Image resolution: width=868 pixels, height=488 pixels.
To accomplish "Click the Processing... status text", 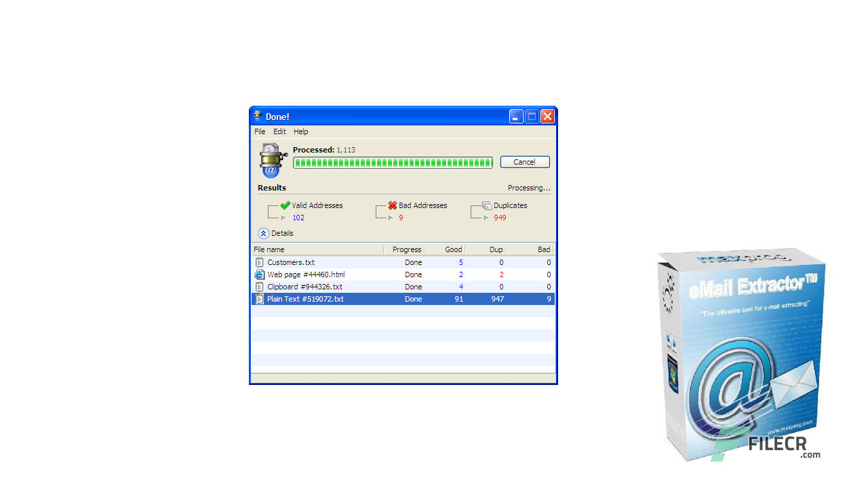I will point(529,188).
